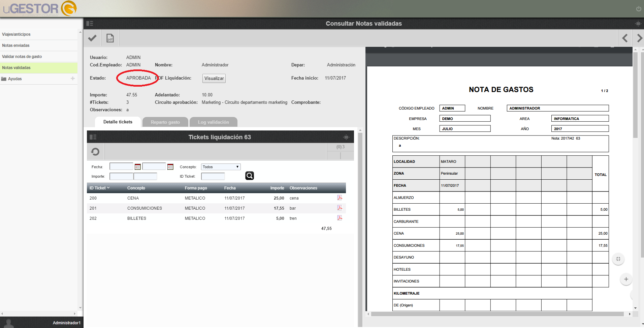Refresh the tickets list

click(x=95, y=152)
